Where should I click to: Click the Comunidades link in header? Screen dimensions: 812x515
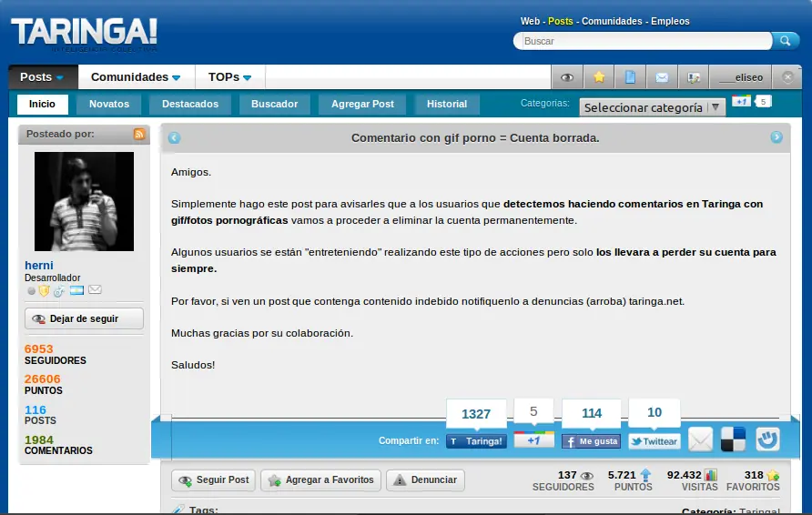[x=612, y=21]
